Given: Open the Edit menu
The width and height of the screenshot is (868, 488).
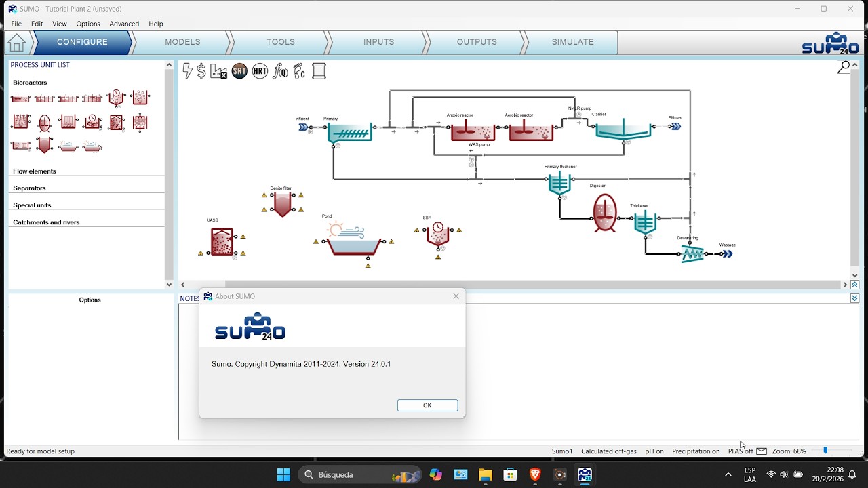Looking at the screenshot, I should (x=37, y=24).
